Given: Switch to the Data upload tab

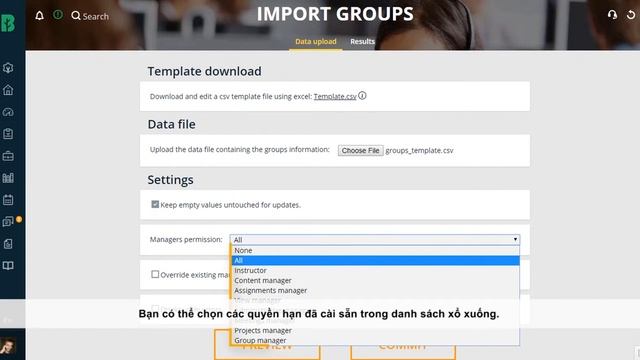Looking at the screenshot, I should (x=316, y=42).
